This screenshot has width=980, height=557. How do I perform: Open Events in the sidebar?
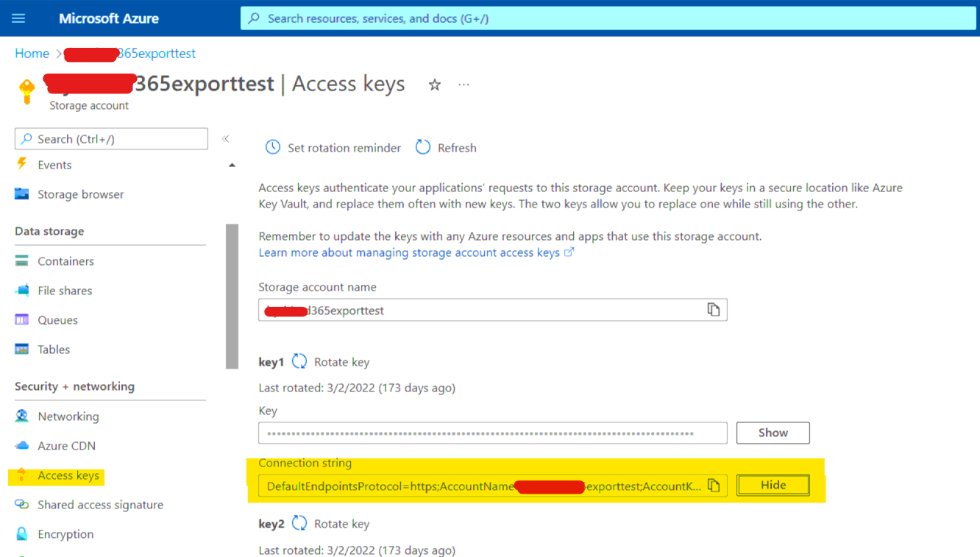(x=54, y=165)
